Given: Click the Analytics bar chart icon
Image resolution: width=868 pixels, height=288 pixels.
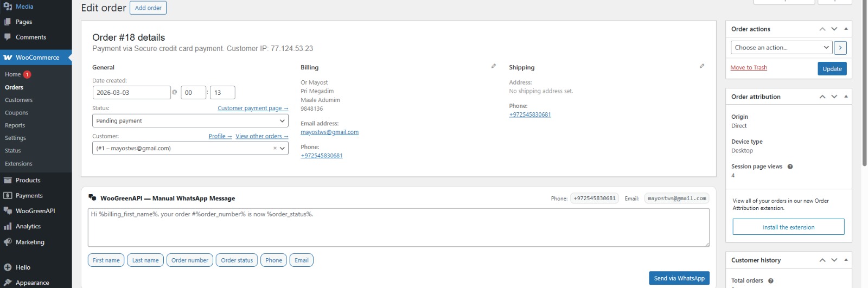Looking at the screenshot, I should 8,226.
